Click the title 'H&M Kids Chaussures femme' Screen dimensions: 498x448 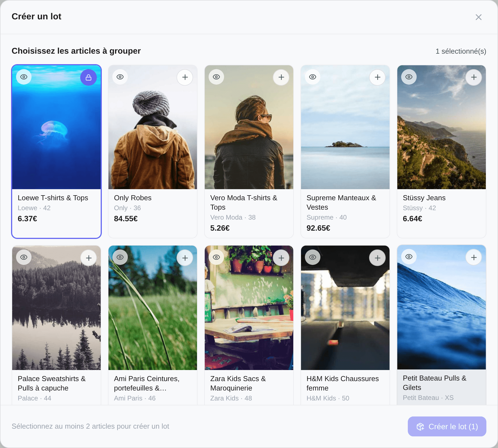click(x=343, y=383)
